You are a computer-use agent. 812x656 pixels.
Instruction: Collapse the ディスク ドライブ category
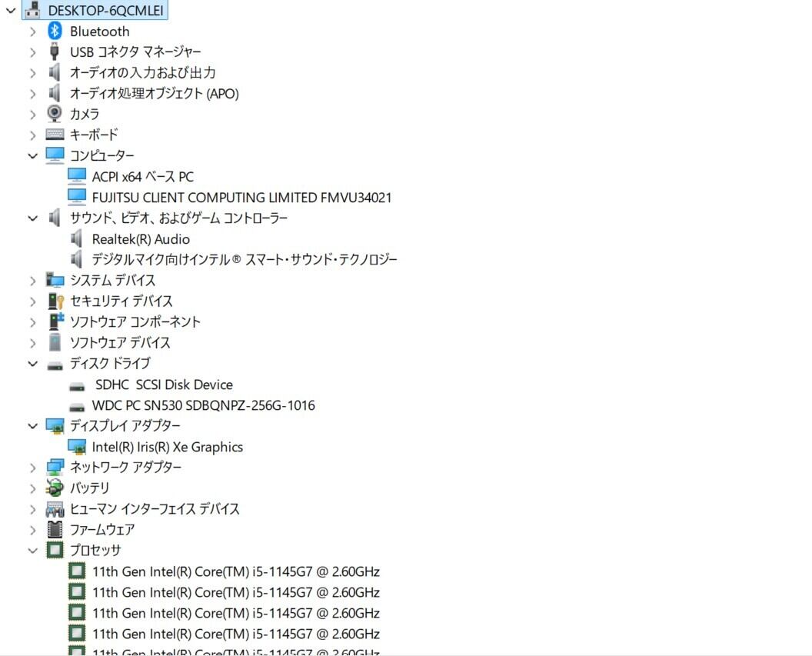pos(32,364)
